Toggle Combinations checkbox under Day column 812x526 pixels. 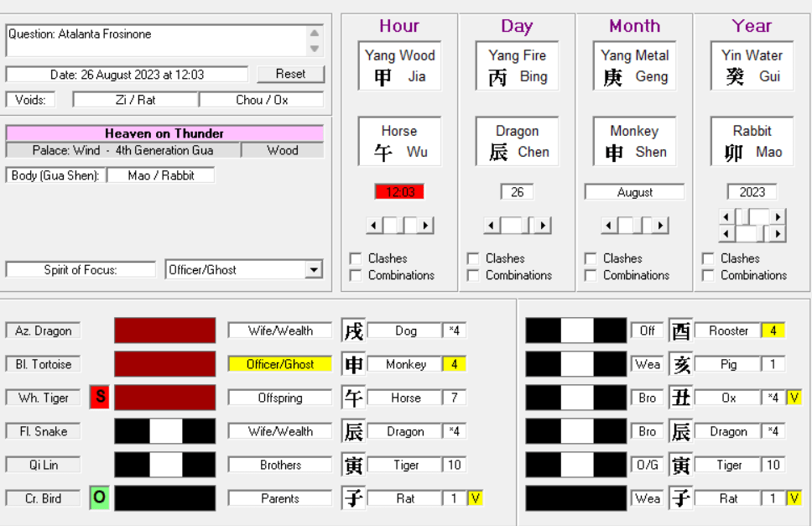(x=473, y=275)
